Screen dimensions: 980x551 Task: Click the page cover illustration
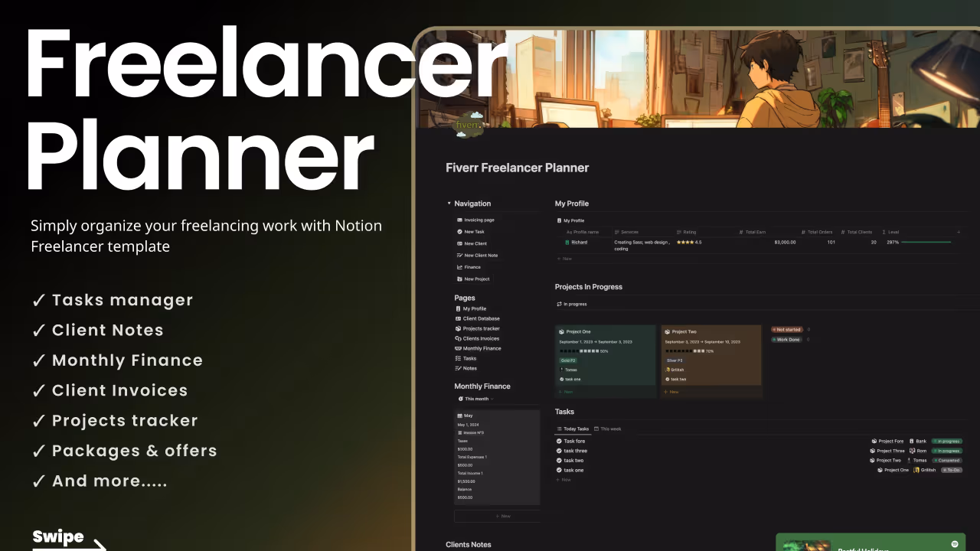[697, 79]
